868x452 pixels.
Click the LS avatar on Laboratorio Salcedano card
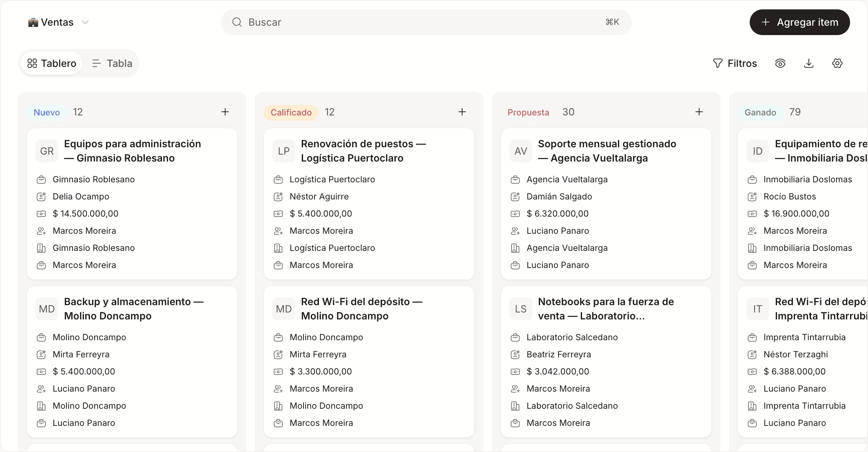521,309
